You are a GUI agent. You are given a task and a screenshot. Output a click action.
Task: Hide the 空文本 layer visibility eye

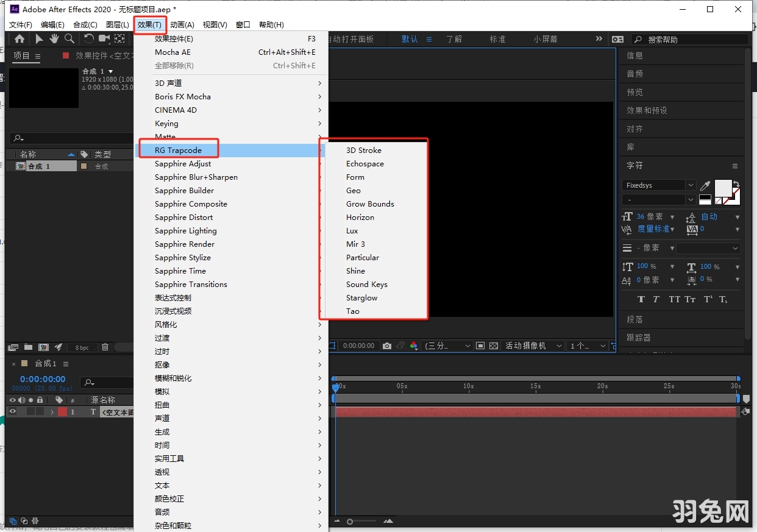(12, 411)
